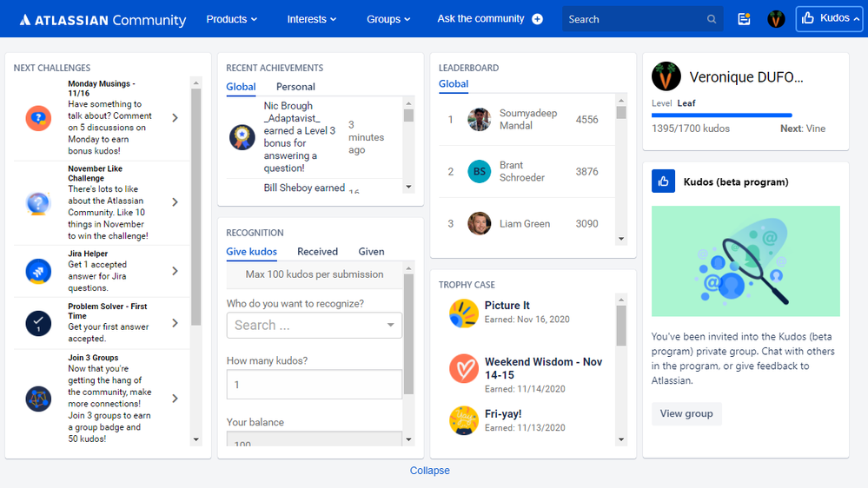Click the search magnifier icon
The height and width of the screenshot is (488, 868).
(x=712, y=19)
